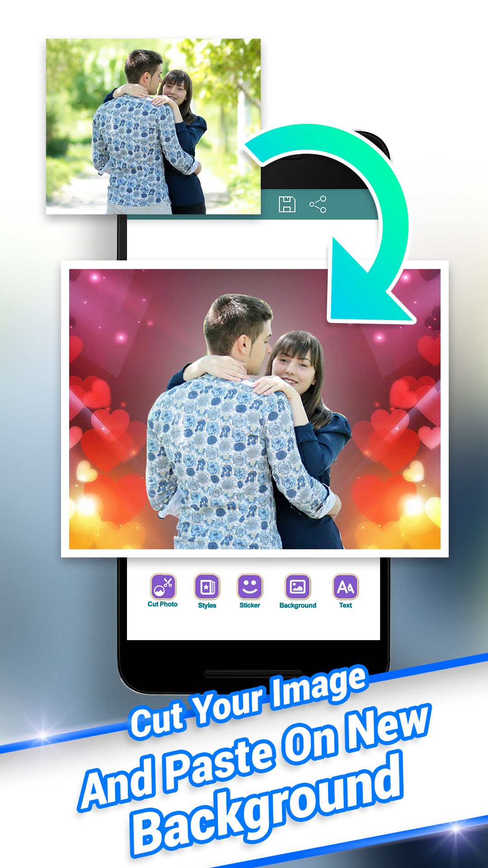The image size is (488, 868).
Task: Click the 'Text' label under icon
Action: (x=345, y=605)
